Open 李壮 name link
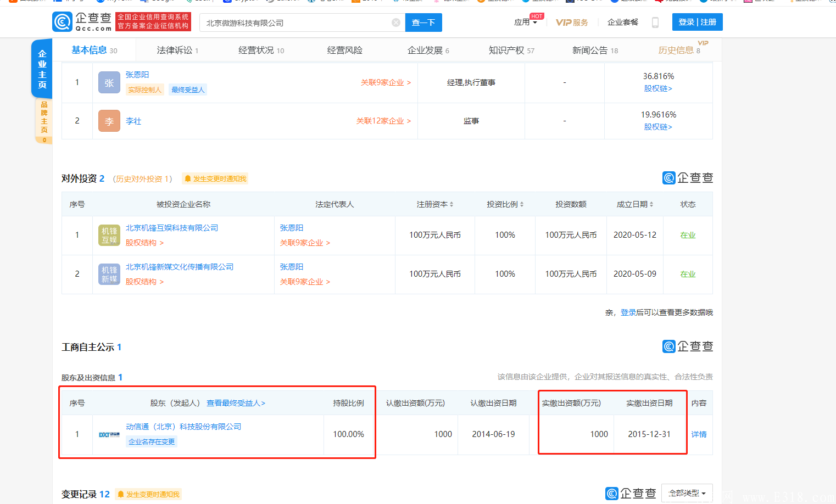Screen dimensions: 836x504 pos(133,121)
